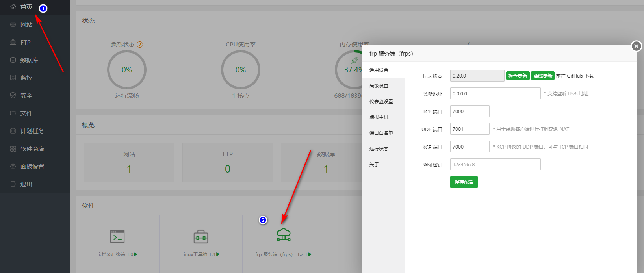The width and height of the screenshot is (644, 273).
Task: Click the folder icon beside 文件
Action: coord(13,113)
